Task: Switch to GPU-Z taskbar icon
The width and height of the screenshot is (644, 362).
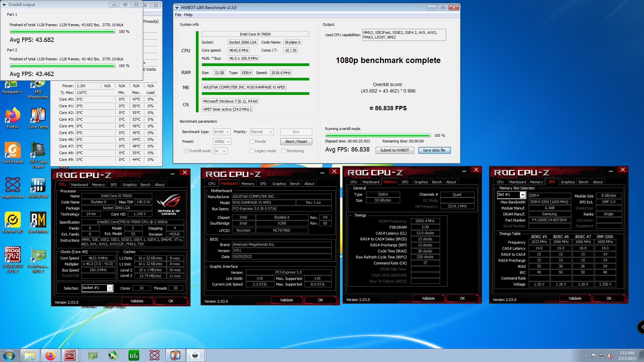Action: click(92, 355)
